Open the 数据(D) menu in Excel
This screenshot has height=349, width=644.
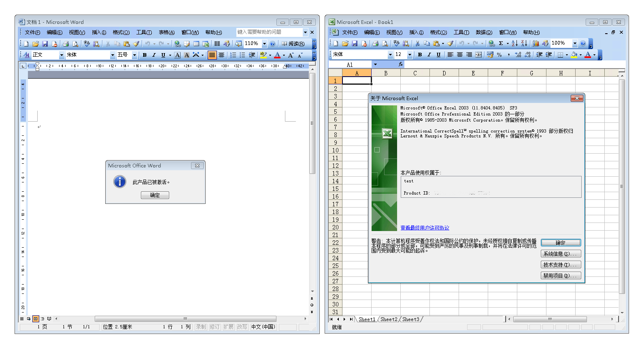click(484, 32)
